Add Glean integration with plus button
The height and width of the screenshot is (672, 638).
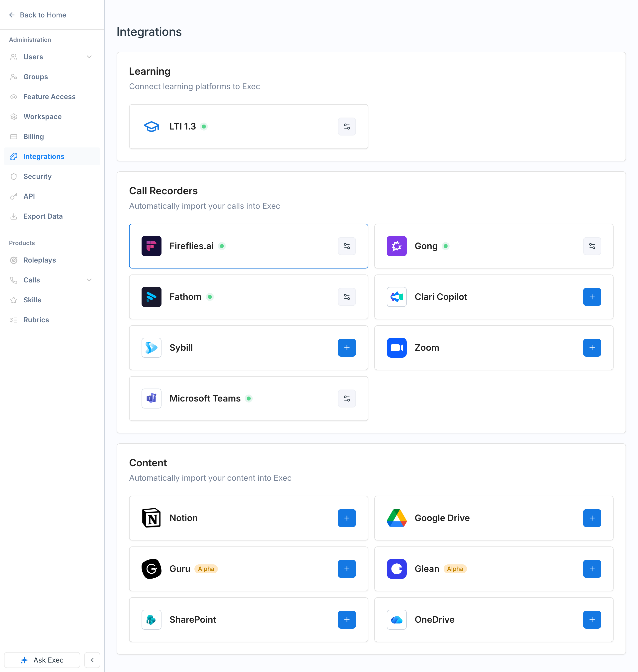[592, 569]
